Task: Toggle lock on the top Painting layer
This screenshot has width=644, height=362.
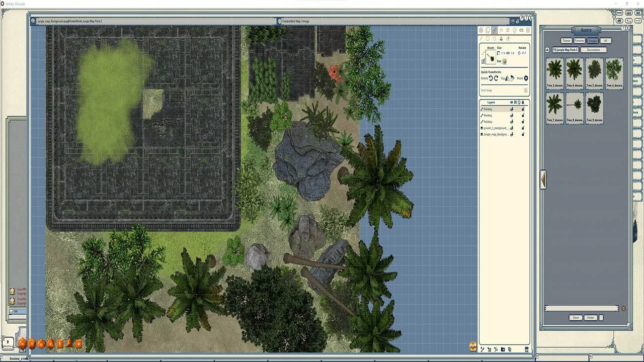Action: click(x=523, y=109)
